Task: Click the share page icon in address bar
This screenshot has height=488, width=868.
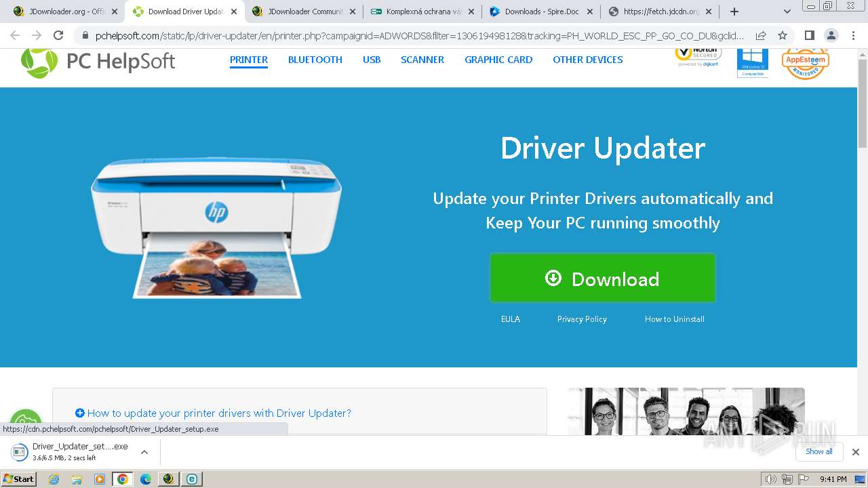Action: (x=761, y=36)
